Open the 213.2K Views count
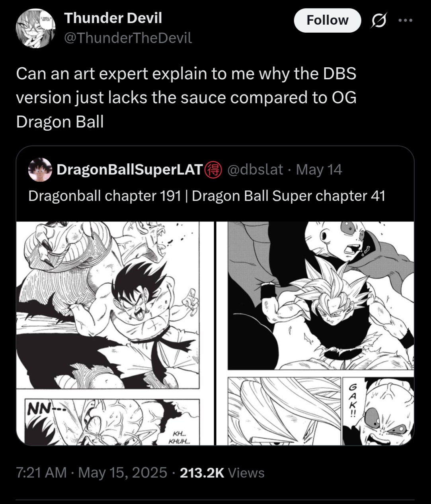 click(222, 473)
